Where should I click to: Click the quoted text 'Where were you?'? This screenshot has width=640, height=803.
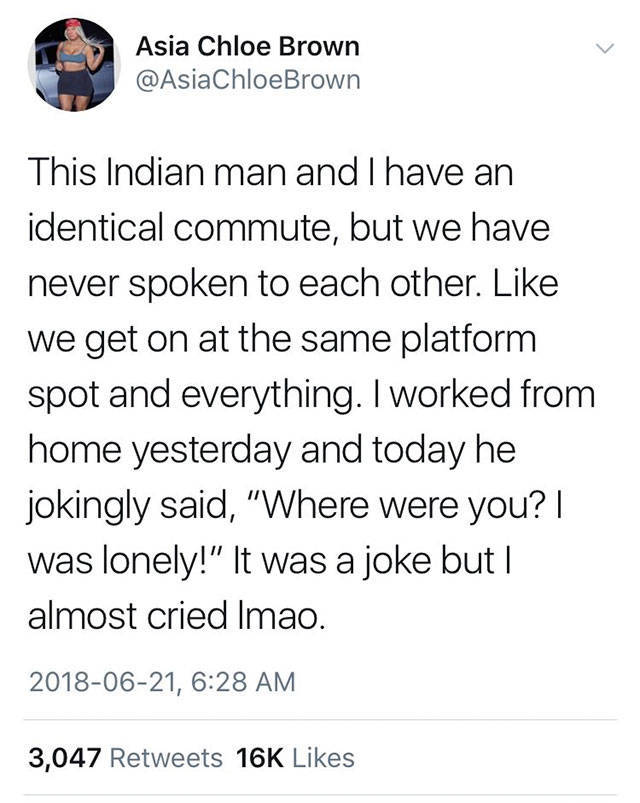402,505
